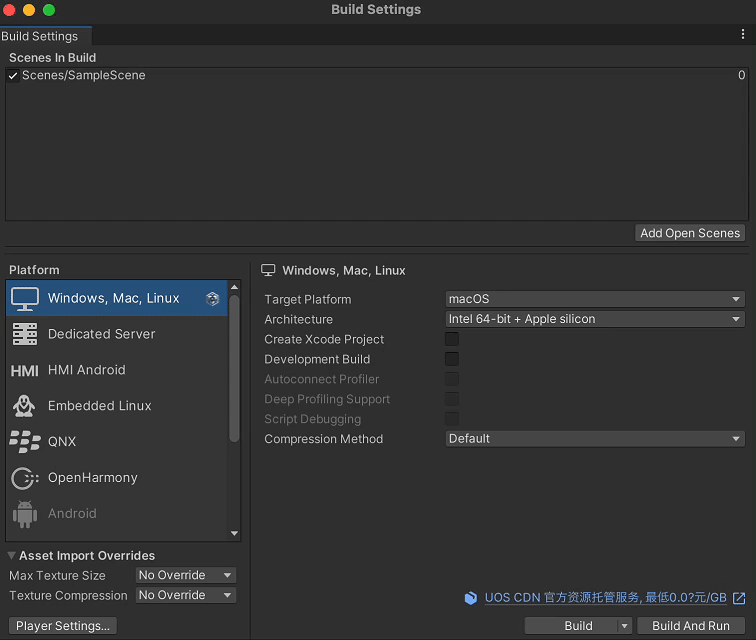Toggle Script Debugging checkbox
This screenshot has width=756, height=640.
pos(452,419)
